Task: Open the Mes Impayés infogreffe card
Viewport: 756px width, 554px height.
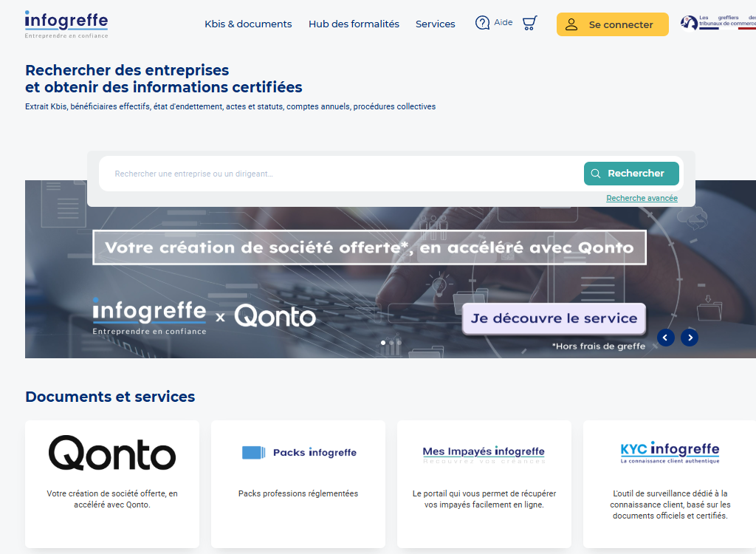Action: [x=484, y=484]
